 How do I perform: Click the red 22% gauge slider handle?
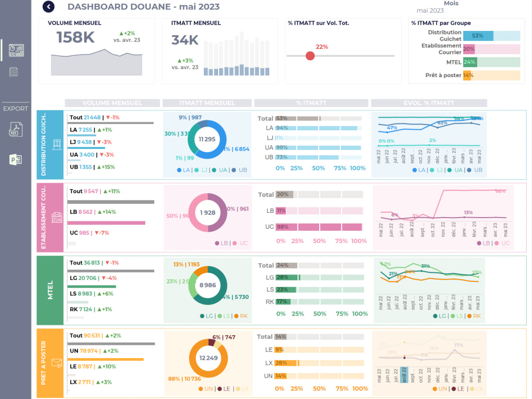(x=310, y=55)
